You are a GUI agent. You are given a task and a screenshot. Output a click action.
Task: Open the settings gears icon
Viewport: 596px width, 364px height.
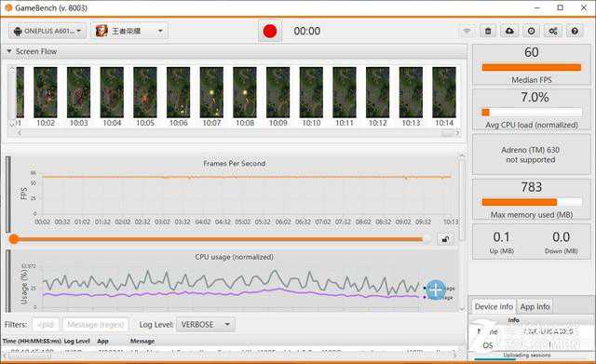[x=553, y=31]
